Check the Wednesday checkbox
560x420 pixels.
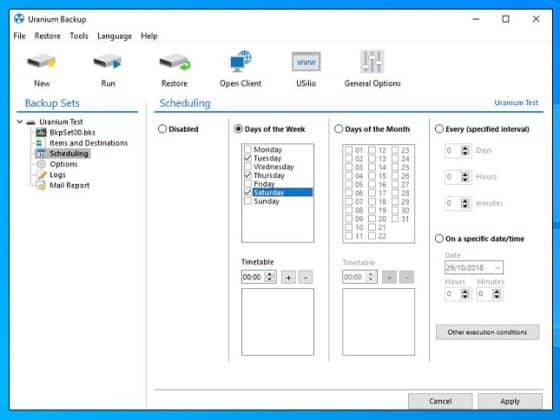coord(248,166)
